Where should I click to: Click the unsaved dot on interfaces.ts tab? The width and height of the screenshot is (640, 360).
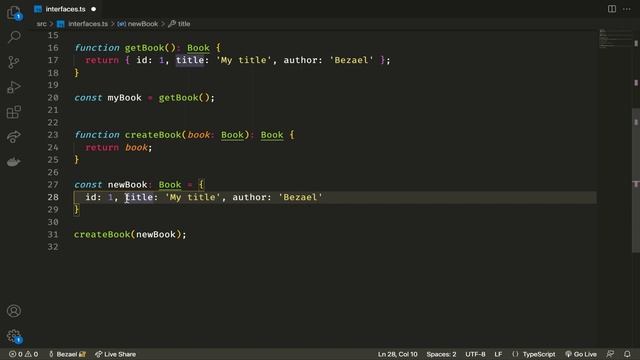tap(93, 9)
